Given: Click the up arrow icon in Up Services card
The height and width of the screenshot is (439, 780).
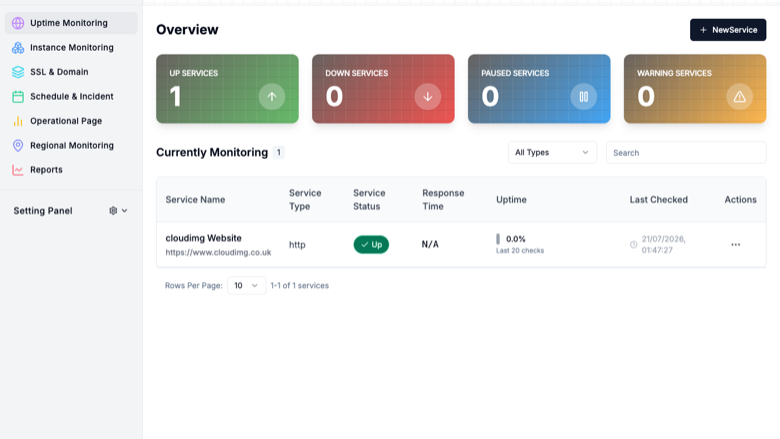Looking at the screenshot, I should coord(272,96).
